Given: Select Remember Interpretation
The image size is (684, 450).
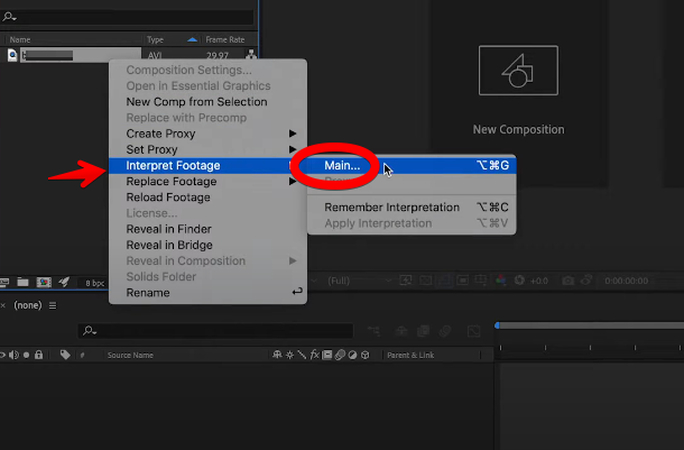Looking at the screenshot, I should point(412,207).
